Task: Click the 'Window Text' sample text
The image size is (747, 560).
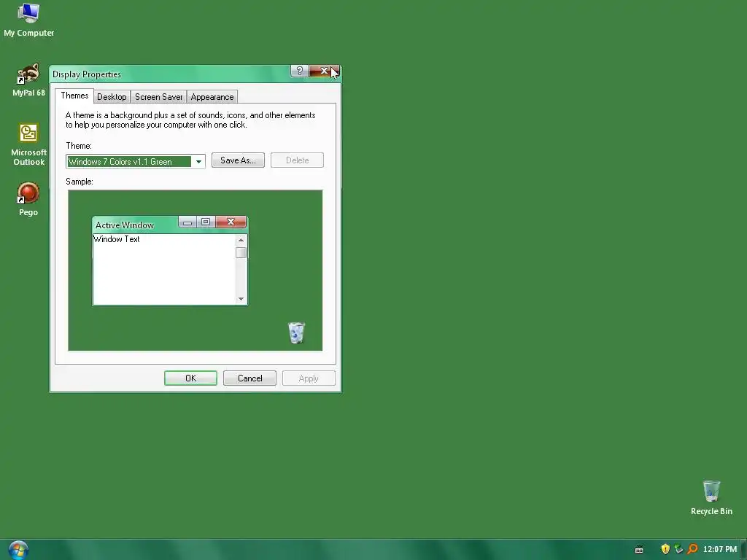Action: pos(117,239)
